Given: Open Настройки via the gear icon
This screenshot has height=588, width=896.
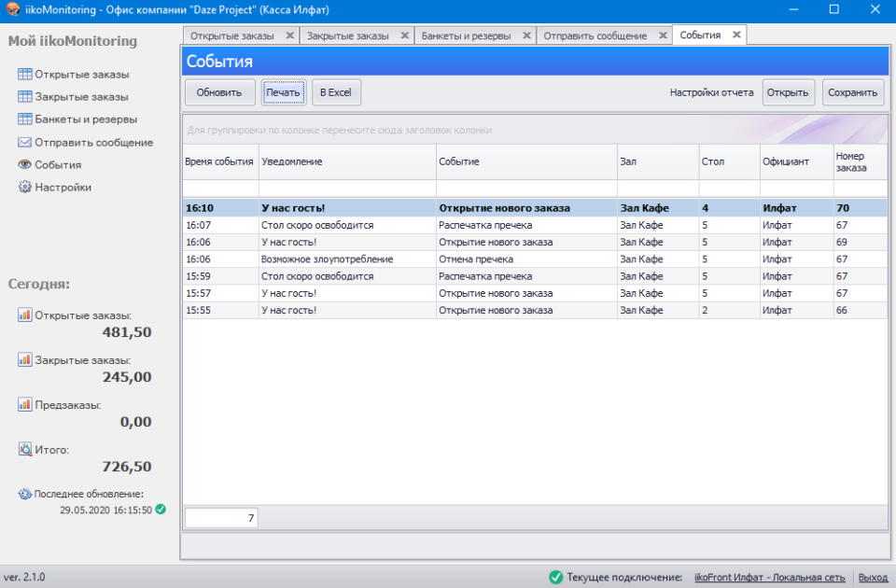Looking at the screenshot, I should (x=25, y=188).
